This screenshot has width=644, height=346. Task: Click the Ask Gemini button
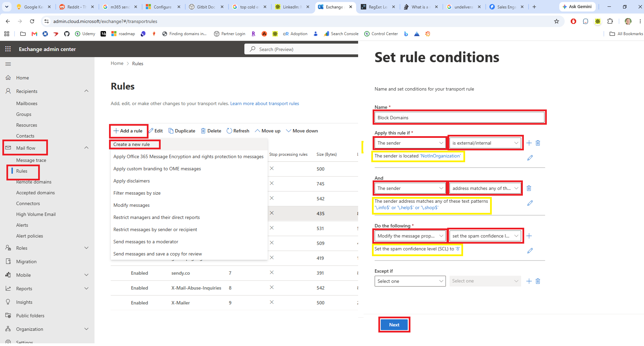577,7
